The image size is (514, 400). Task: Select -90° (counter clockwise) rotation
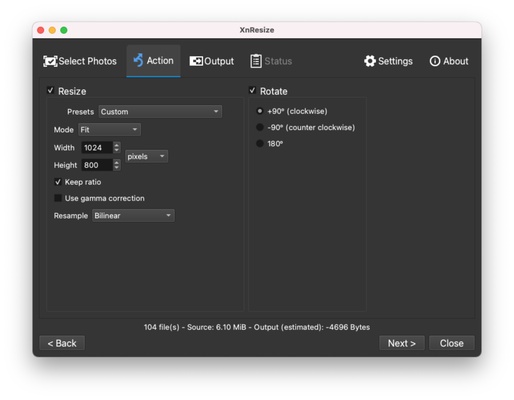click(x=260, y=127)
